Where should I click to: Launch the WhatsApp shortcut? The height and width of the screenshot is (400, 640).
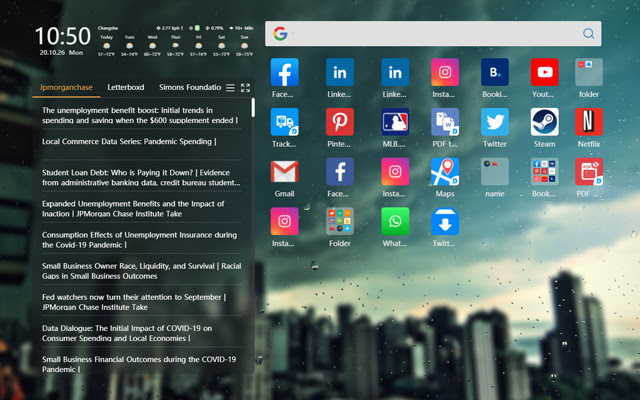click(x=395, y=221)
